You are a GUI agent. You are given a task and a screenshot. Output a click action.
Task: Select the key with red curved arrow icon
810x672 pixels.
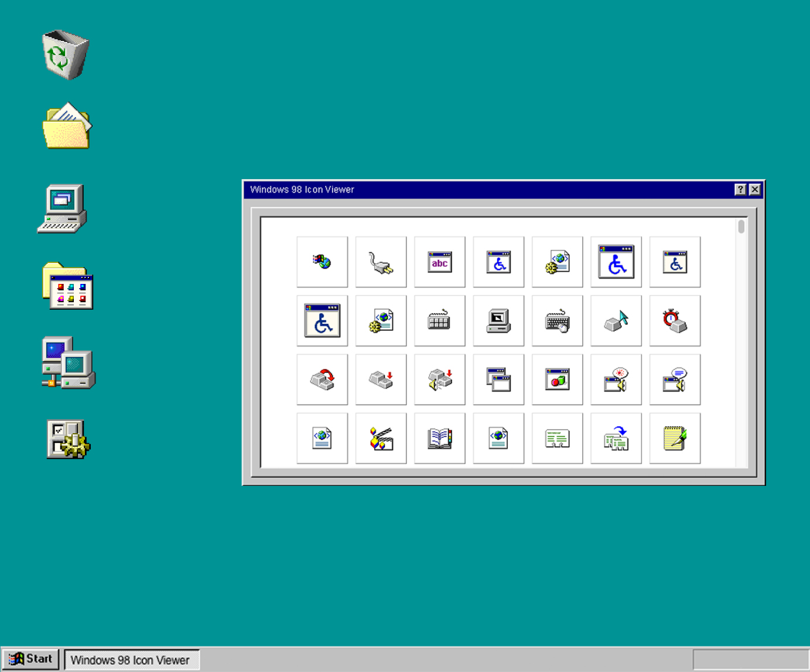[322, 379]
